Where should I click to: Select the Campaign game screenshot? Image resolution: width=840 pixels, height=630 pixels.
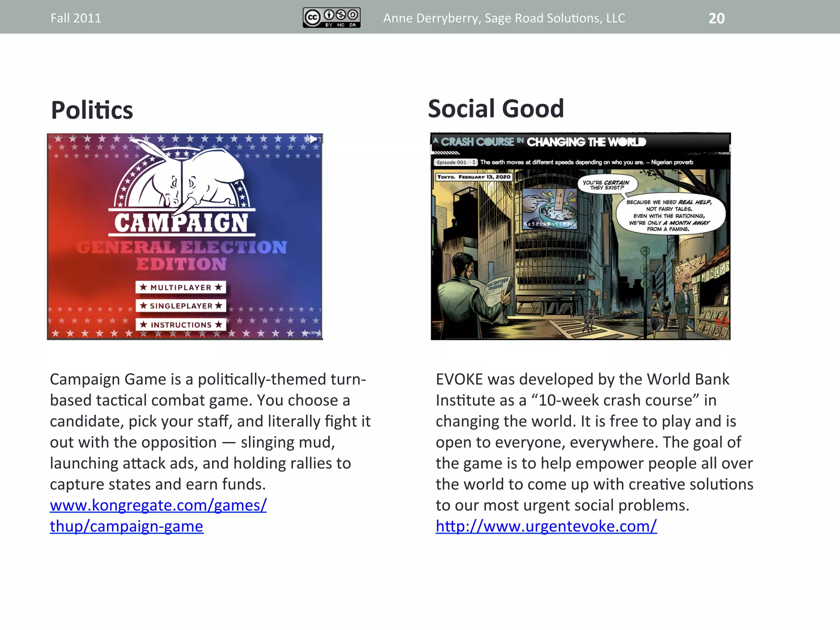(x=185, y=237)
